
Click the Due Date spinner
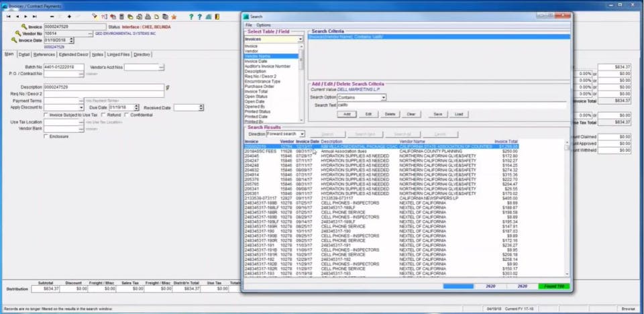point(137,107)
